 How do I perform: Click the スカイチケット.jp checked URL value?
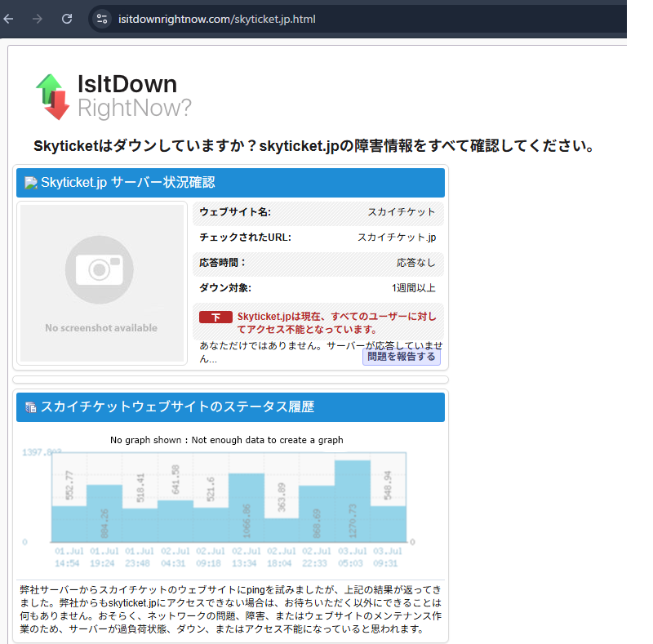tap(397, 238)
